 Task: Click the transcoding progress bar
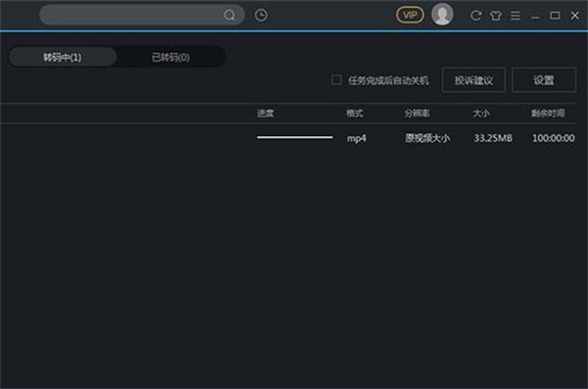295,138
